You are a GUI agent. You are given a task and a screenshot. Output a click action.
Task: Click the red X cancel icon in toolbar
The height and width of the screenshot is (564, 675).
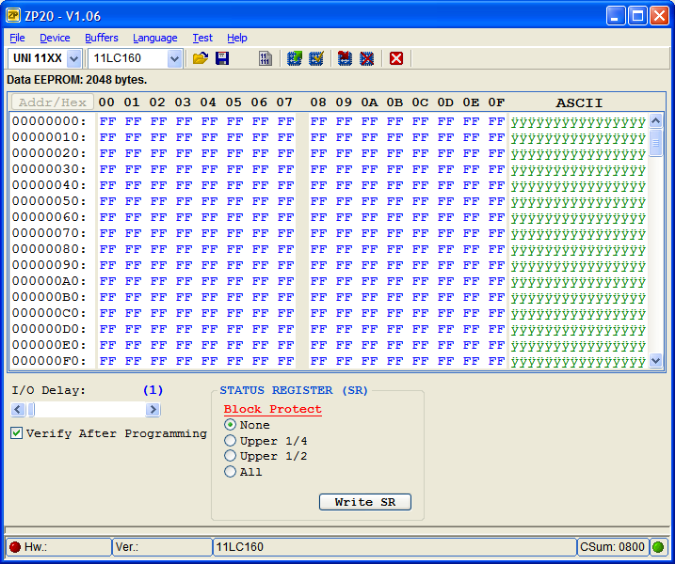pos(396,59)
